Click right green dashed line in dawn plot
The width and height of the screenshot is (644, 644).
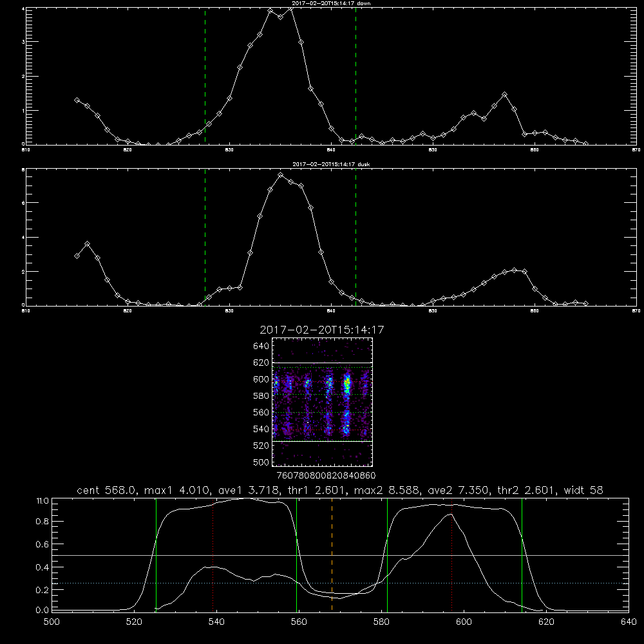[355, 76]
